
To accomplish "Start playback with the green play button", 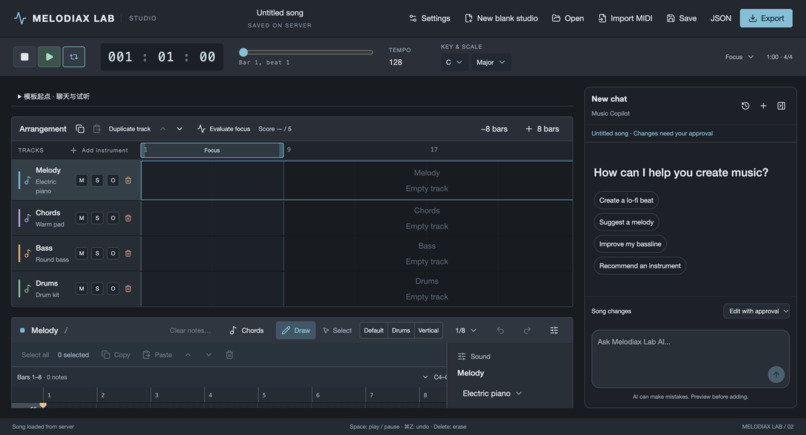I will (49, 57).
